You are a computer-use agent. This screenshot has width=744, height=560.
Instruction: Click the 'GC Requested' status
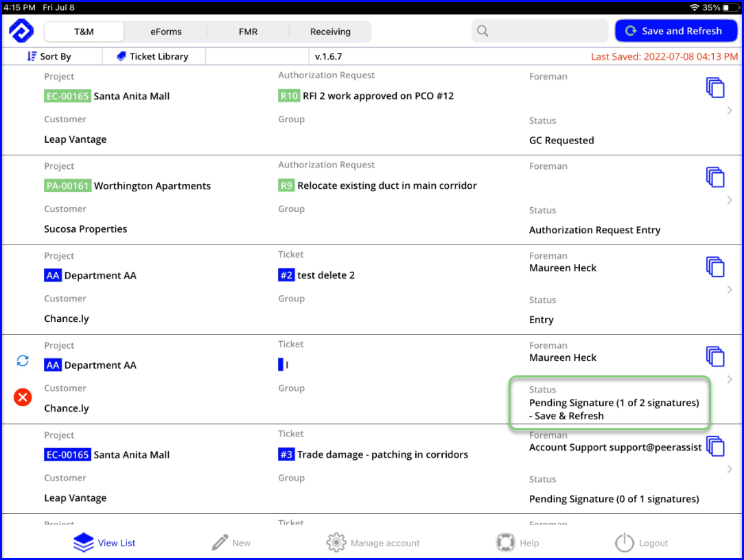coord(561,141)
